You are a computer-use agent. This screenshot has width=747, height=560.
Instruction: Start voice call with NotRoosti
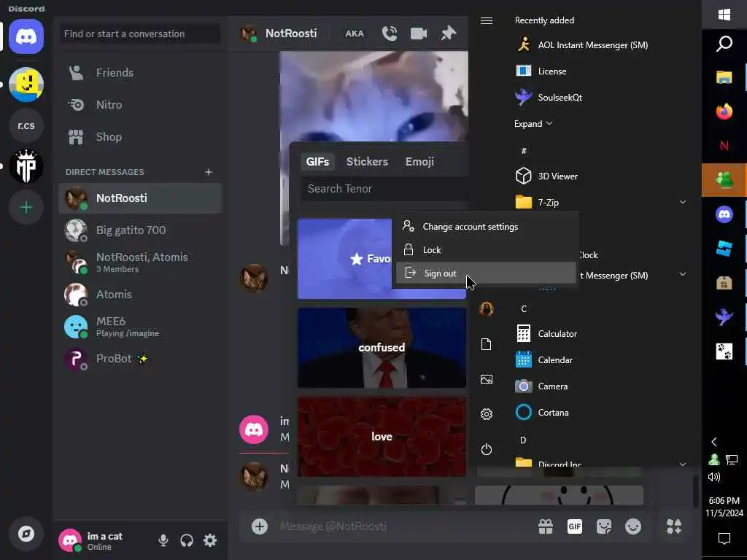390,34
